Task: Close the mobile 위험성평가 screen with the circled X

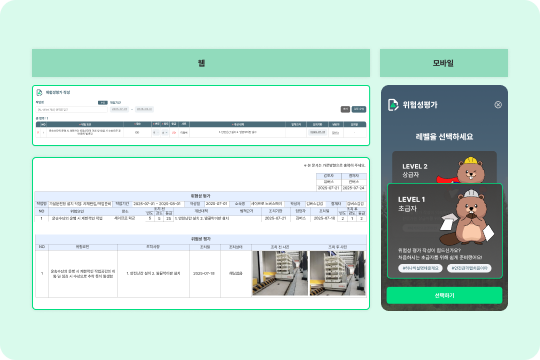Action: tap(498, 105)
